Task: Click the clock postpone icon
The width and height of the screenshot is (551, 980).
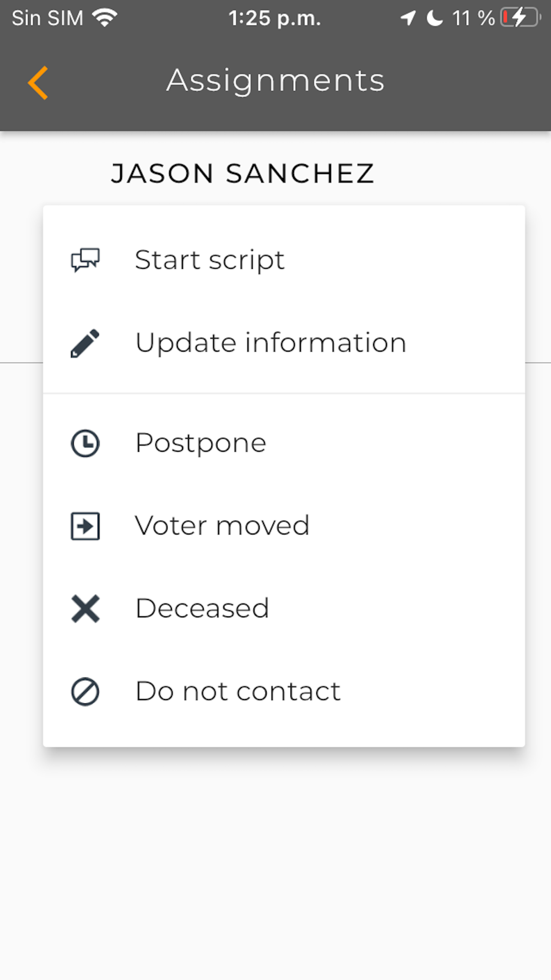Action: [x=85, y=443]
